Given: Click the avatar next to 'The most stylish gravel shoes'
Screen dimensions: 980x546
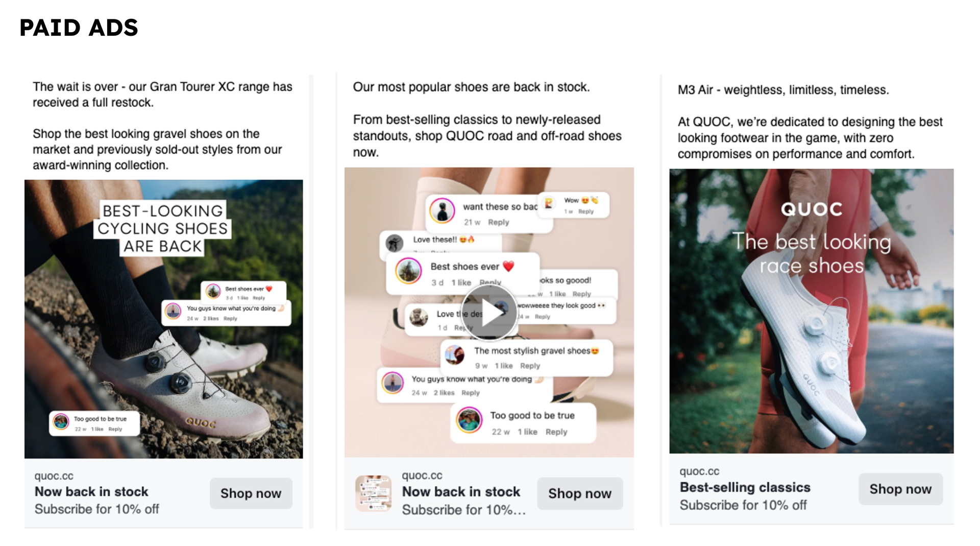Looking at the screenshot, I should click(x=454, y=354).
